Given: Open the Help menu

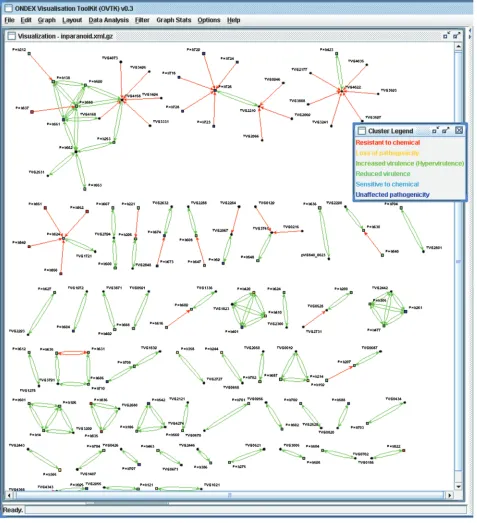Looking at the screenshot, I should (233, 20).
